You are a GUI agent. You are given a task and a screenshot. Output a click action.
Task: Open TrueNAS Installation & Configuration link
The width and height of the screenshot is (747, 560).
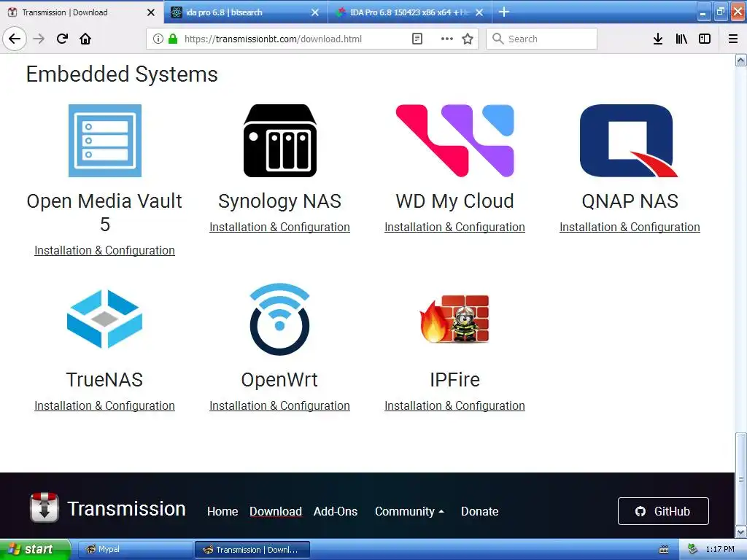pyautogui.click(x=105, y=405)
